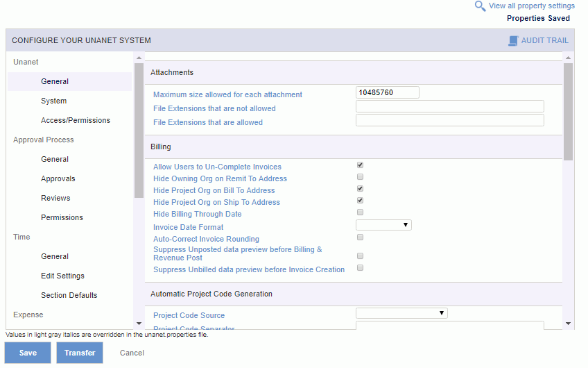Click the main panel vertical scrollbar thumb
The image size is (588, 368).
pyautogui.click(x=568, y=112)
